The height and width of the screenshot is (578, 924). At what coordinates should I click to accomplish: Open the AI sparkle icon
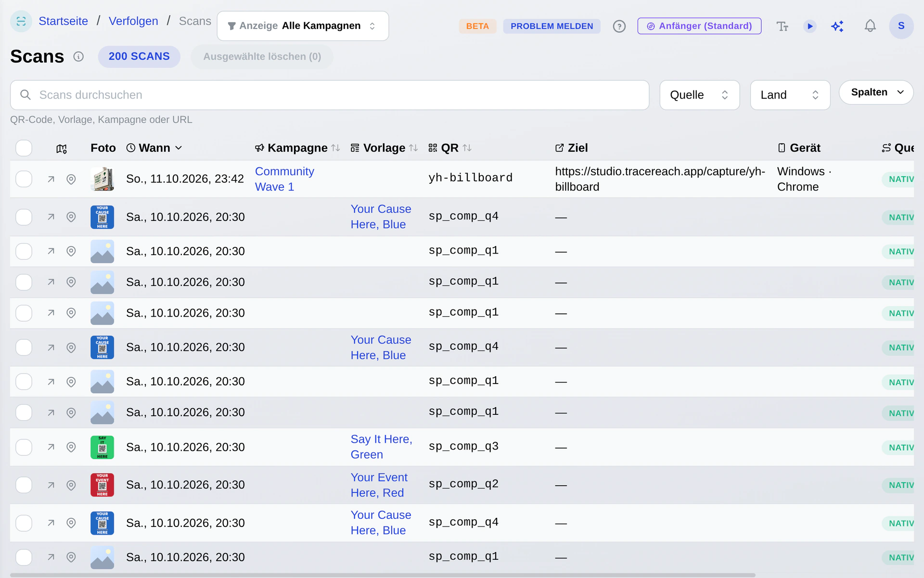pos(838,26)
